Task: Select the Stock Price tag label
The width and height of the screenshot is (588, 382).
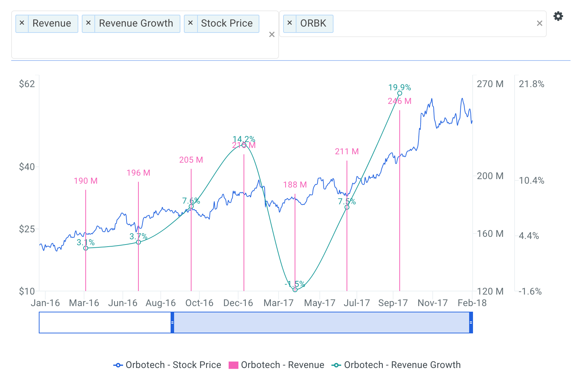Action: (227, 23)
